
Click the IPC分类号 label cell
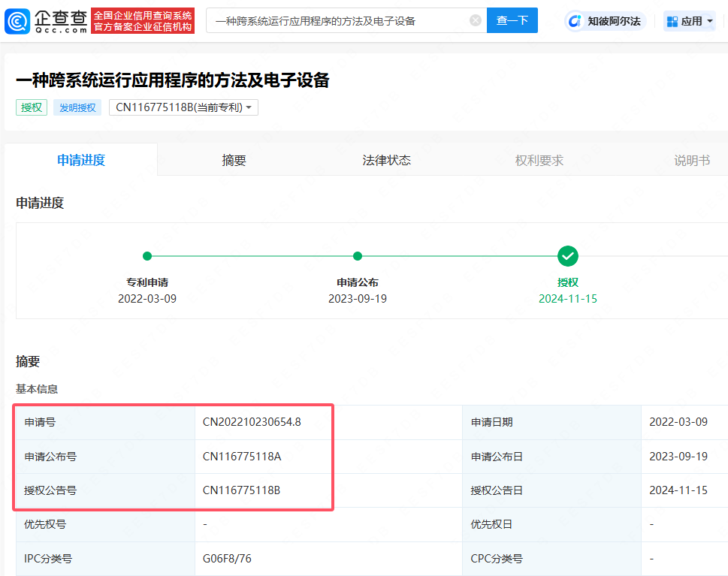point(105,559)
